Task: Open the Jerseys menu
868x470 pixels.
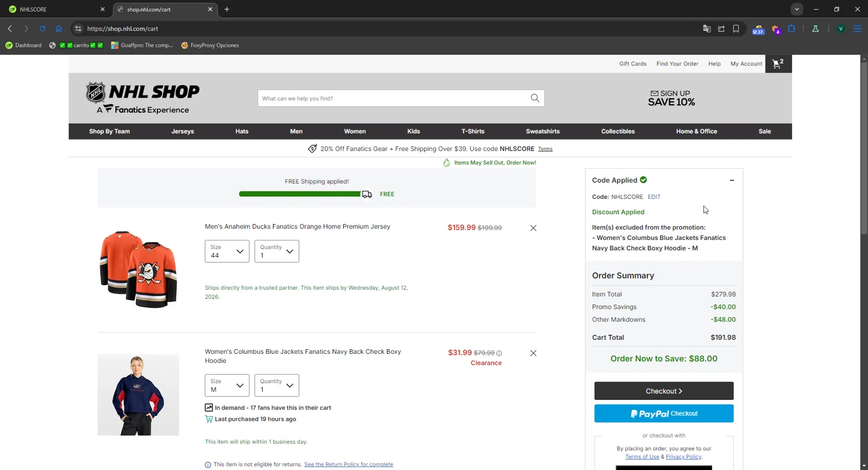Action: coord(182,131)
